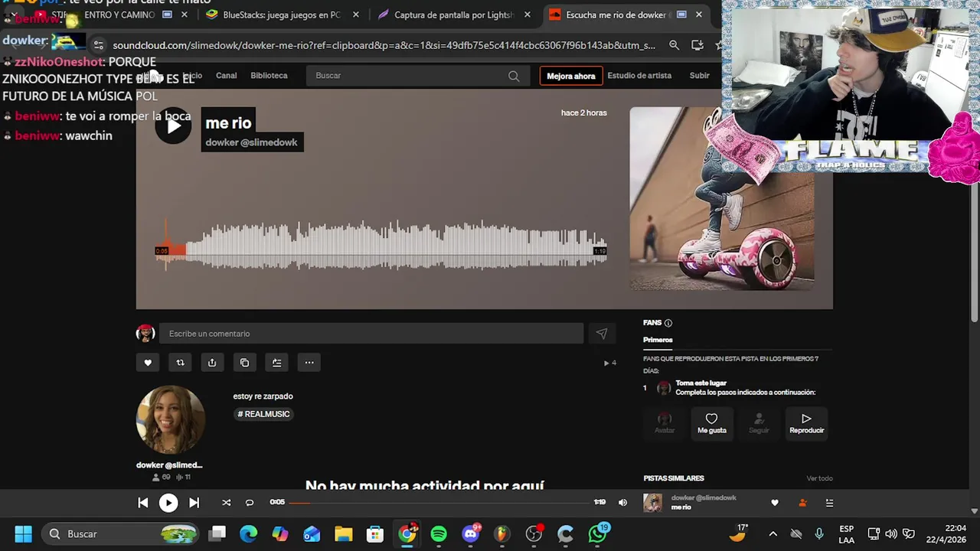Switch to the Captura de pantalla Lightshot tab
980x551 pixels.
pos(452,15)
